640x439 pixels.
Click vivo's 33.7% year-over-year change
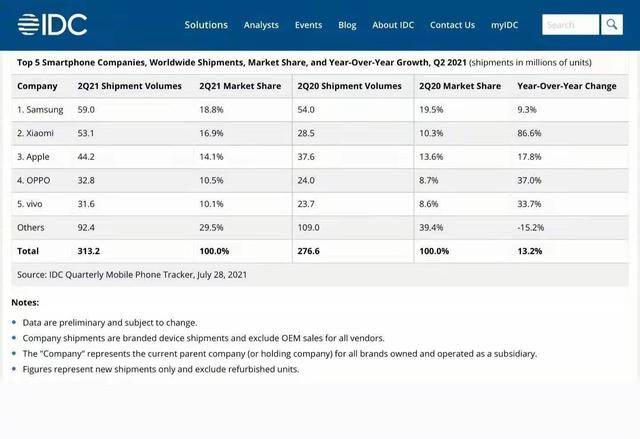click(x=529, y=204)
